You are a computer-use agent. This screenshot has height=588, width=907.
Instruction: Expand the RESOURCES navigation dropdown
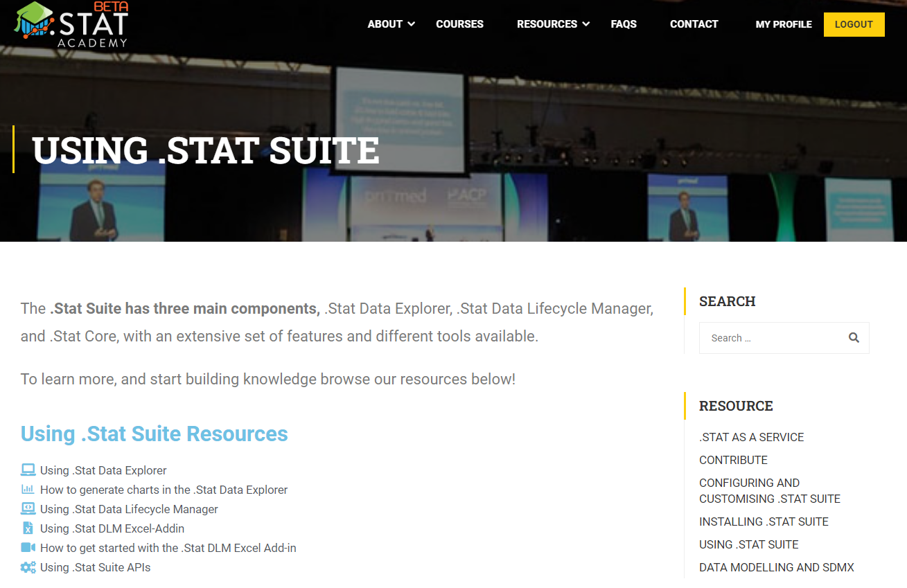(547, 24)
